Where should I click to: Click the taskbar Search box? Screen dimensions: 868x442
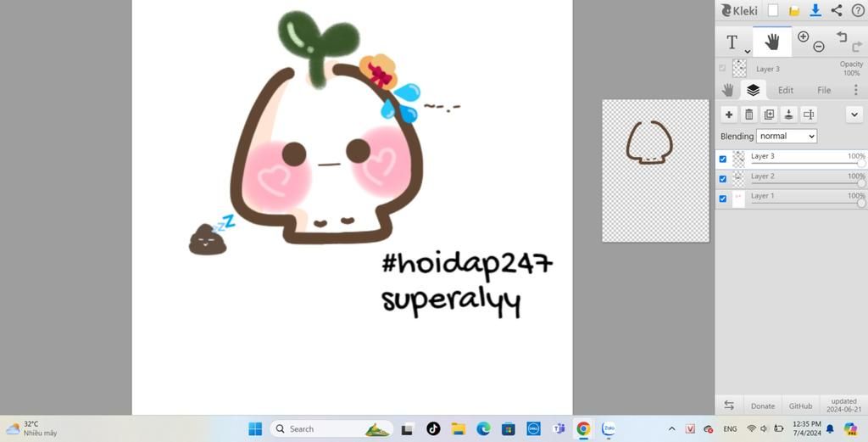tap(331, 428)
